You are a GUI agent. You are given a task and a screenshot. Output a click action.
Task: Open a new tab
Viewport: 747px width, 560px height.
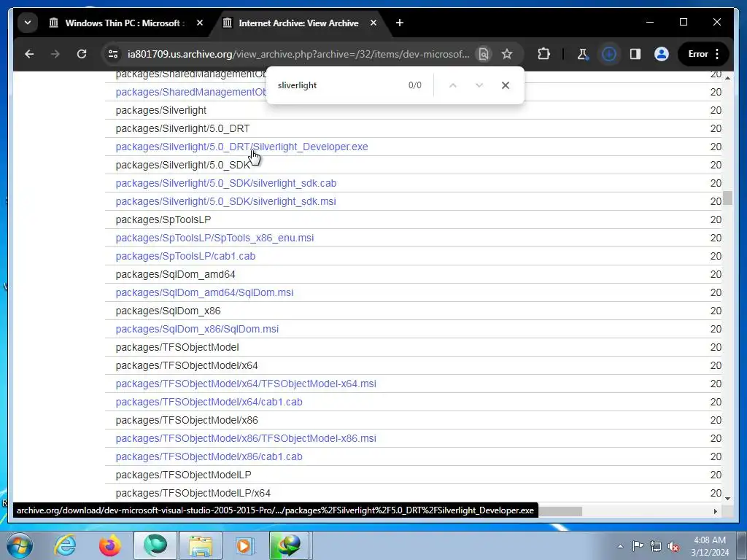click(x=400, y=23)
